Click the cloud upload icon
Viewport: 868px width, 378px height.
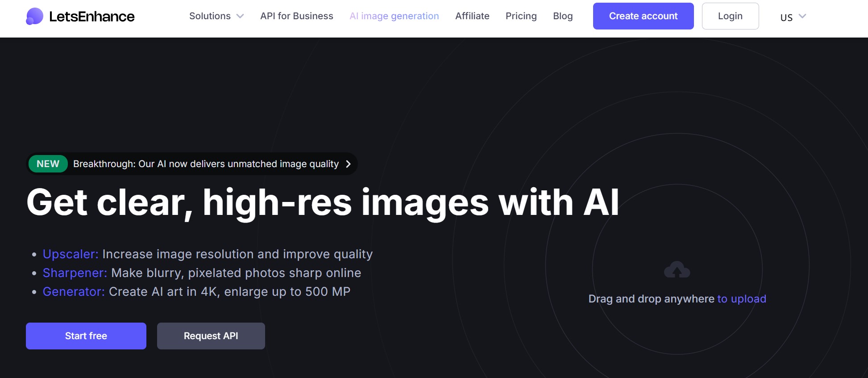pos(677,270)
